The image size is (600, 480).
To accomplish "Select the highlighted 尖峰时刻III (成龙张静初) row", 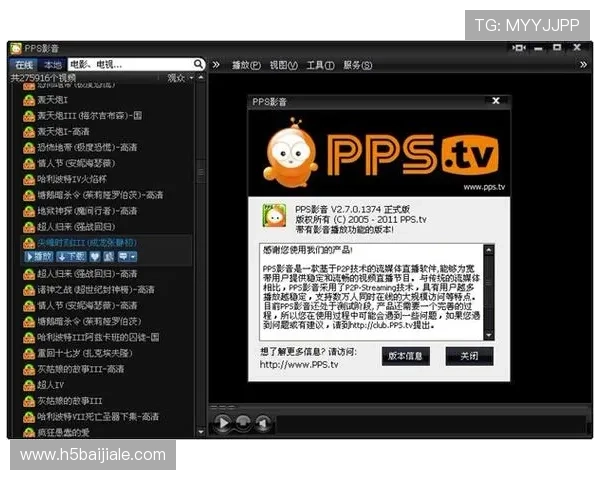I will [x=87, y=243].
